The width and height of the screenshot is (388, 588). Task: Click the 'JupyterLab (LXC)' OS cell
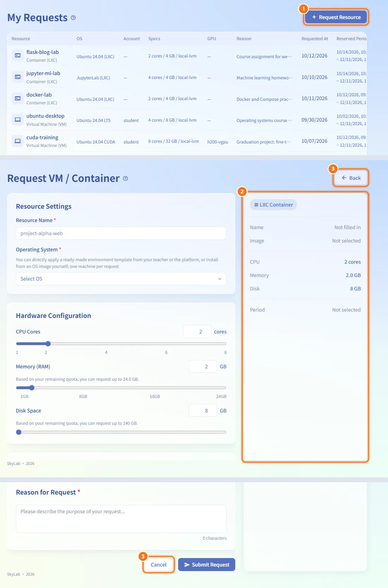(x=93, y=78)
